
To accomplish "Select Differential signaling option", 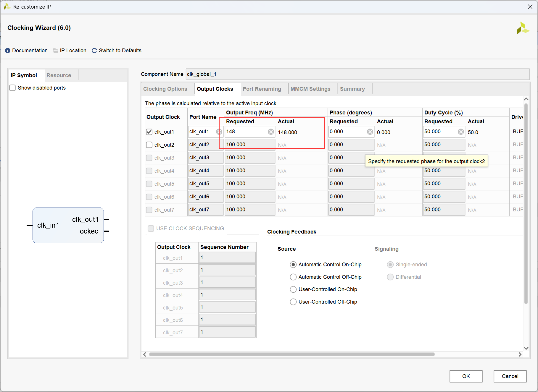I will 390,277.
